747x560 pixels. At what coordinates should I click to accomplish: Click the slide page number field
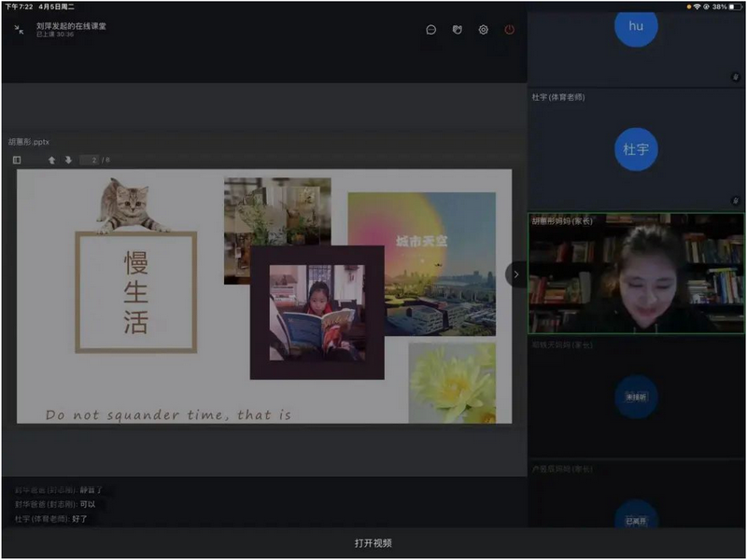tap(90, 161)
